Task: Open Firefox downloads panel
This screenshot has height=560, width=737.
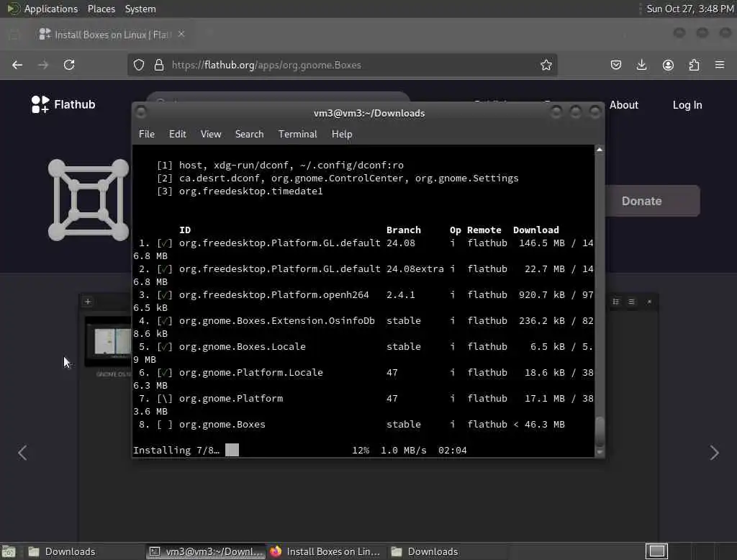Action: (641, 65)
